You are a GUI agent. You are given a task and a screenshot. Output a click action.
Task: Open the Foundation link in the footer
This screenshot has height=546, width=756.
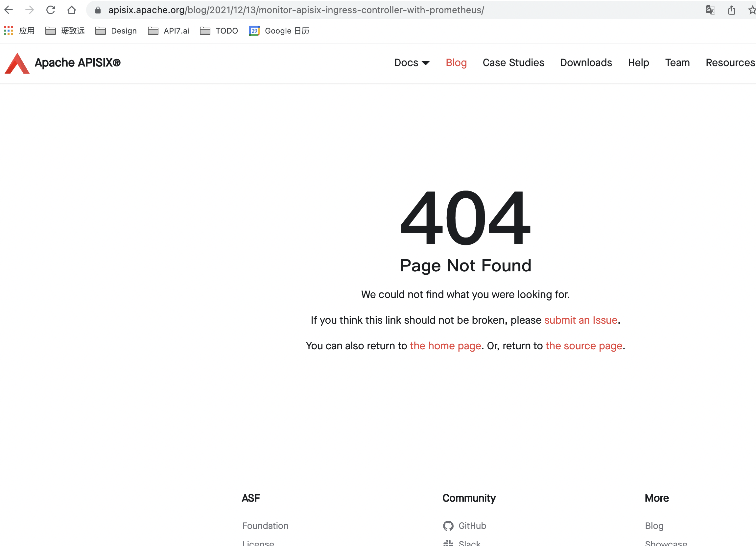[265, 526]
